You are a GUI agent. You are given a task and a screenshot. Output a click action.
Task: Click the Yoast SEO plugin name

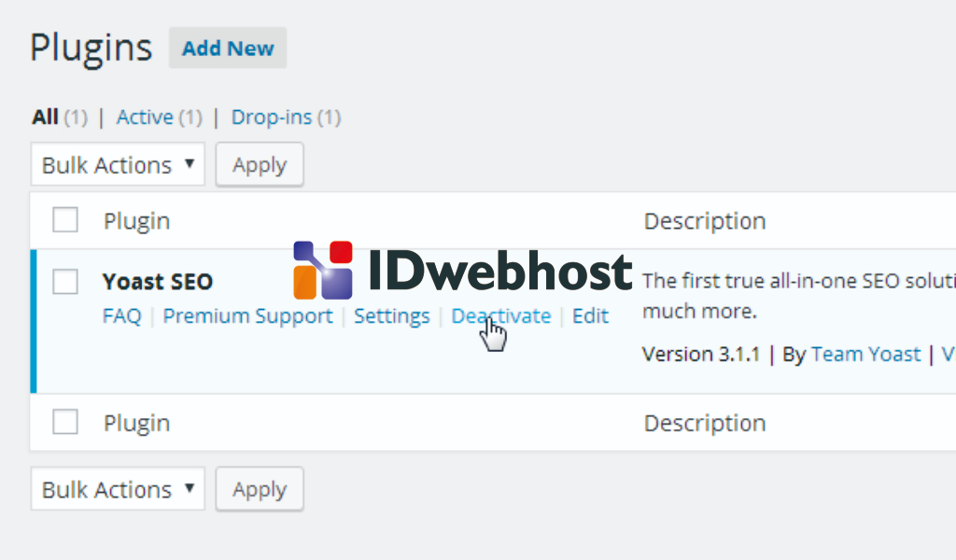click(158, 282)
